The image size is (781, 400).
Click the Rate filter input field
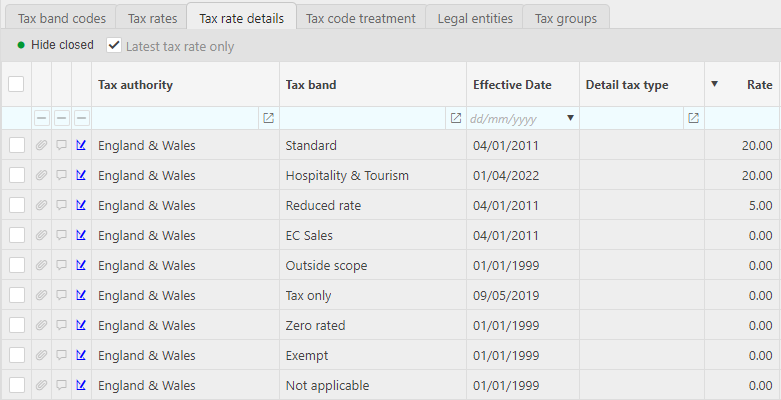pos(742,118)
